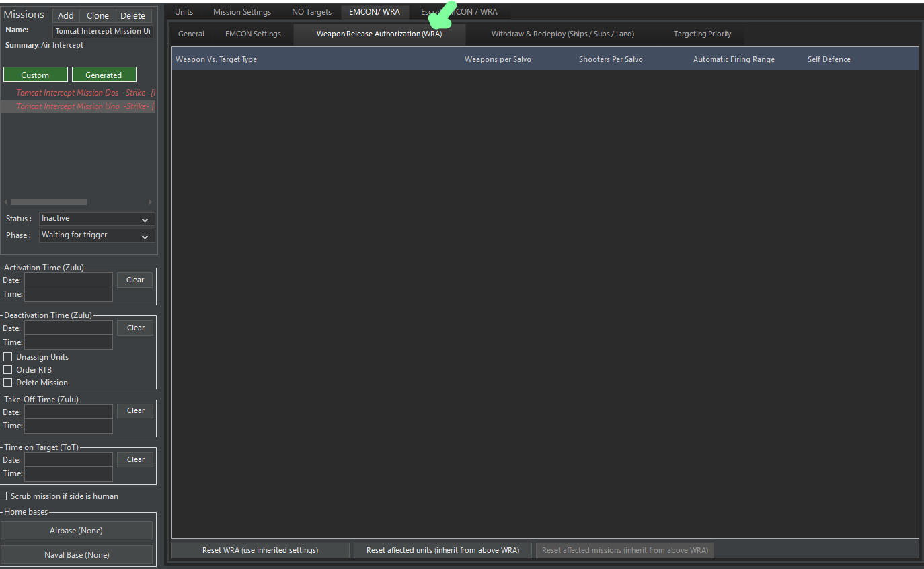
Task: Clear the Time on Target fields
Action: click(135, 459)
